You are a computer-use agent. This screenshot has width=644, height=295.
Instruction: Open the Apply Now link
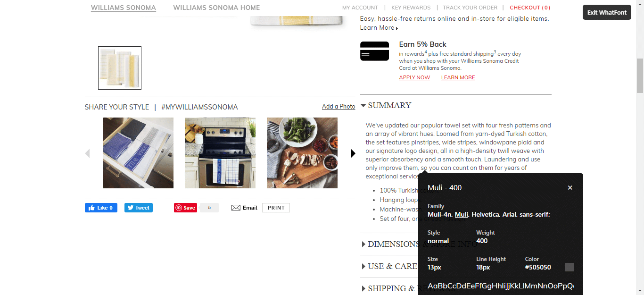click(414, 77)
